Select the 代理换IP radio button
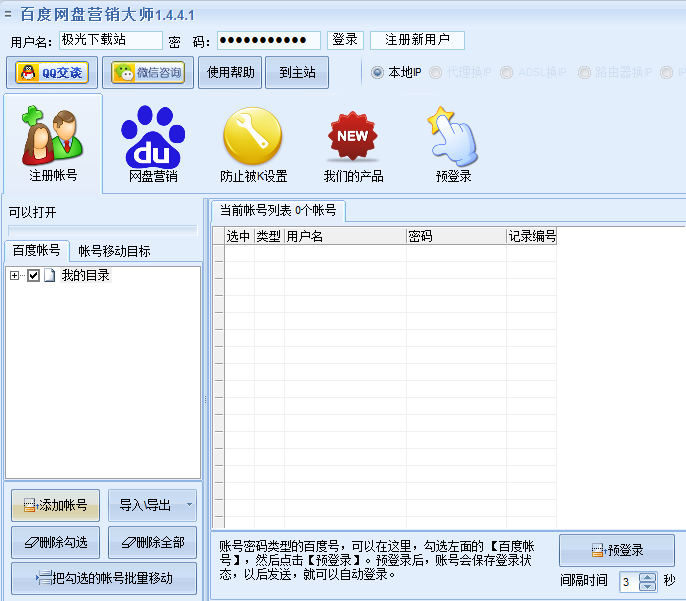The height and width of the screenshot is (601, 686). [x=435, y=72]
